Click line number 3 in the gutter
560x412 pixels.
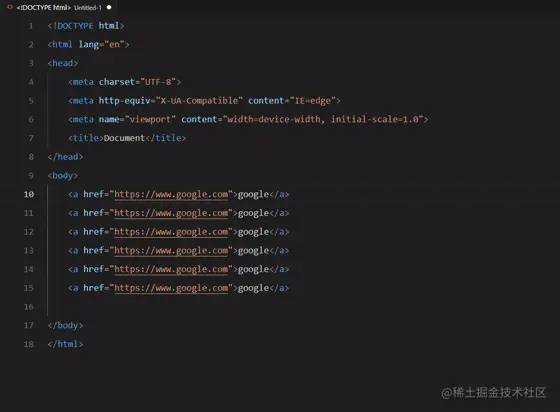click(x=31, y=64)
